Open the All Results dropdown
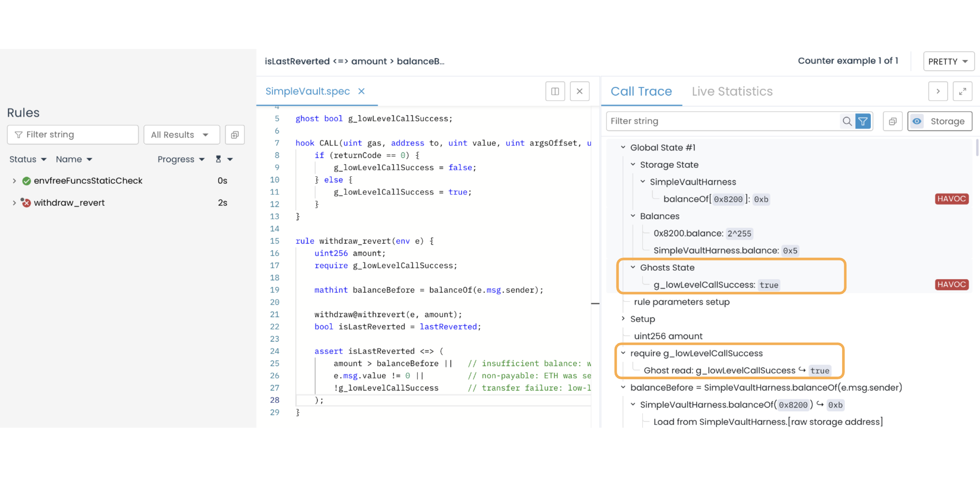The width and height of the screenshot is (980, 490). (181, 135)
